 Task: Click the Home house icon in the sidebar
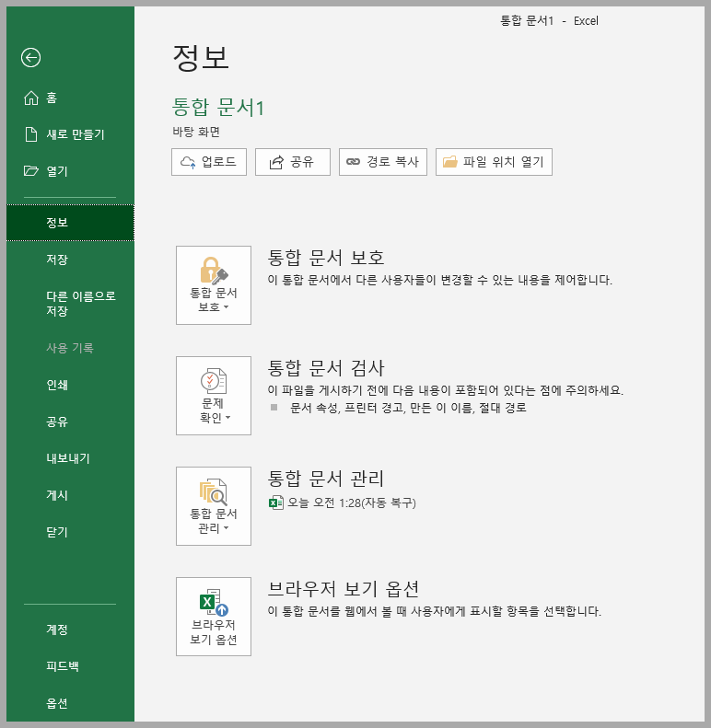(x=31, y=98)
